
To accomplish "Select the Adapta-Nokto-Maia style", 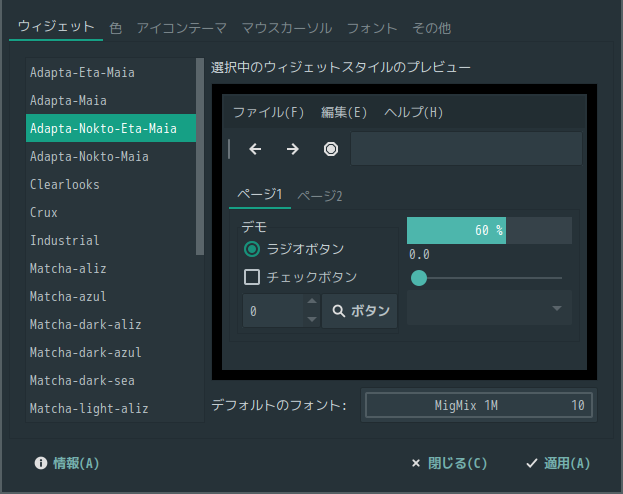I will tap(111, 157).
